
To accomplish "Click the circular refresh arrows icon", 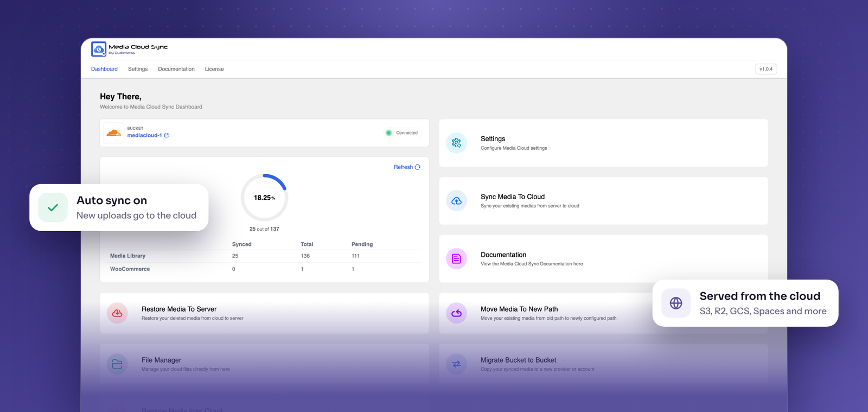I will [x=418, y=167].
